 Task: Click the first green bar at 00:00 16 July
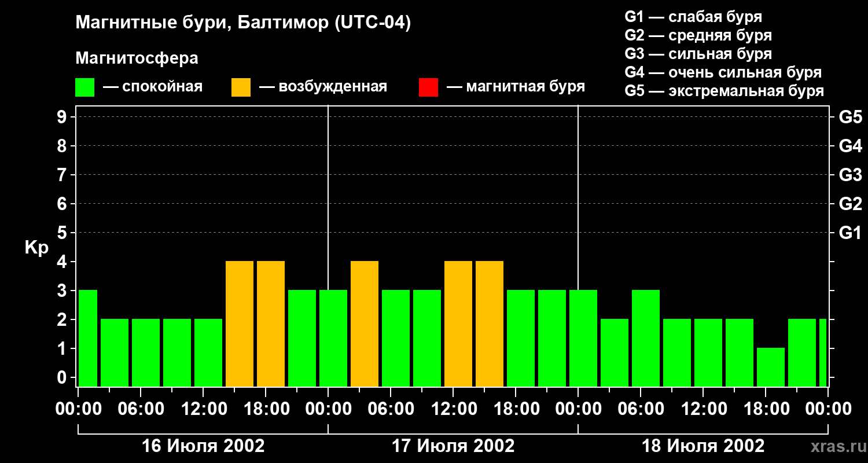pyautogui.click(x=88, y=338)
